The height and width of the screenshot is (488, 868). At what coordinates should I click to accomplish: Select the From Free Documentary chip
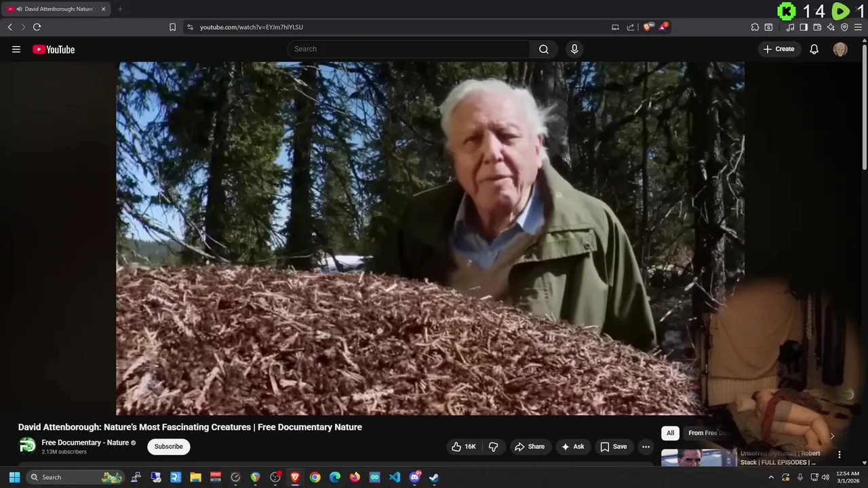(x=709, y=433)
